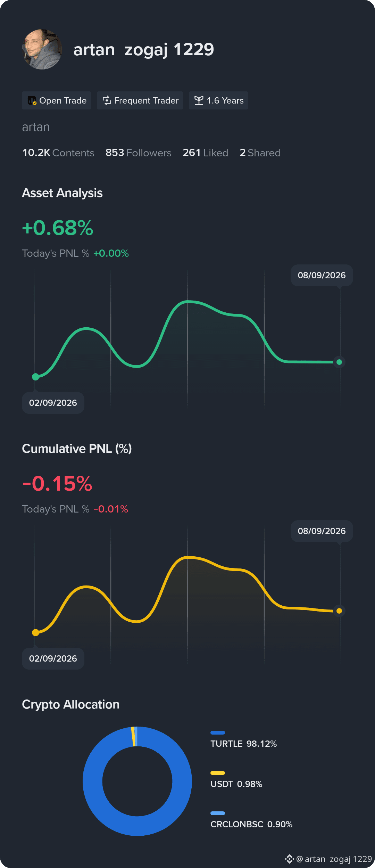Open the 2 Shared stat

point(260,153)
